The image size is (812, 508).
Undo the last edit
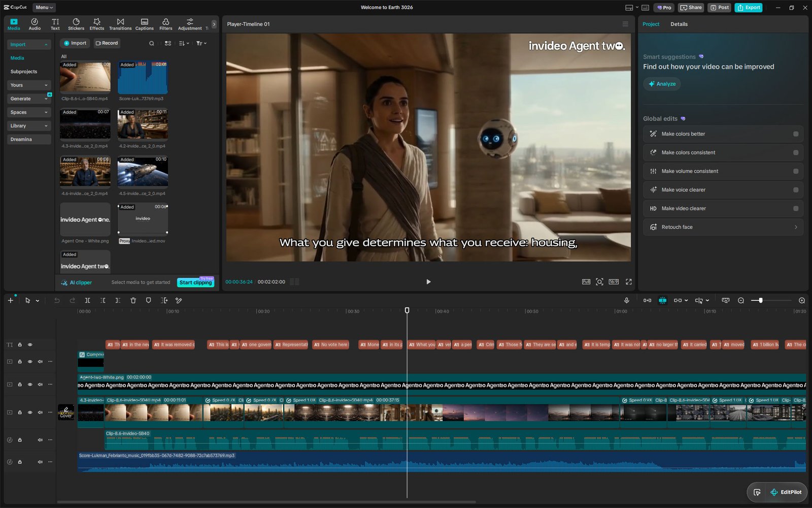(x=57, y=300)
